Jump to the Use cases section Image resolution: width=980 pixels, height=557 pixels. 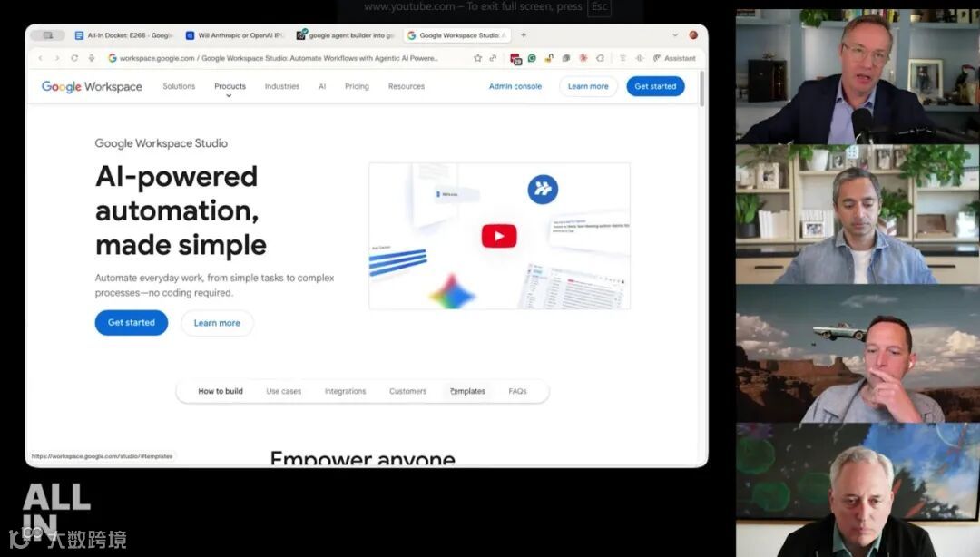click(284, 391)
